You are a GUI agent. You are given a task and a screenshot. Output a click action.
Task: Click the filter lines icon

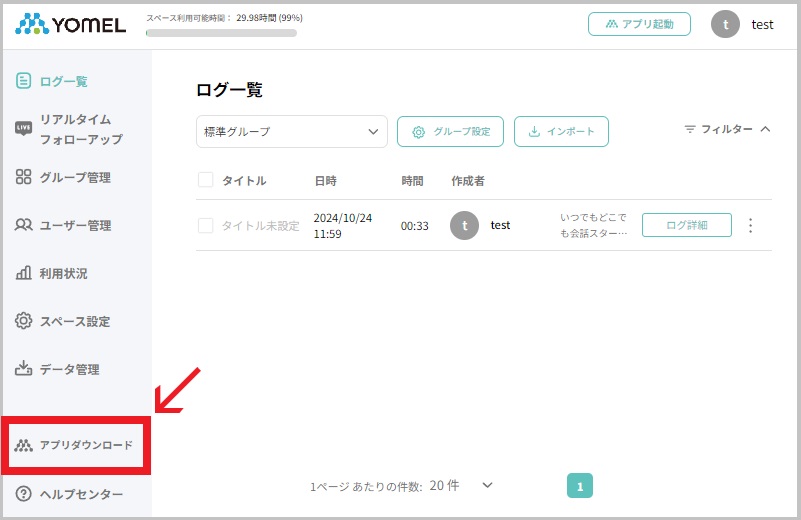(x=690, y=129)
